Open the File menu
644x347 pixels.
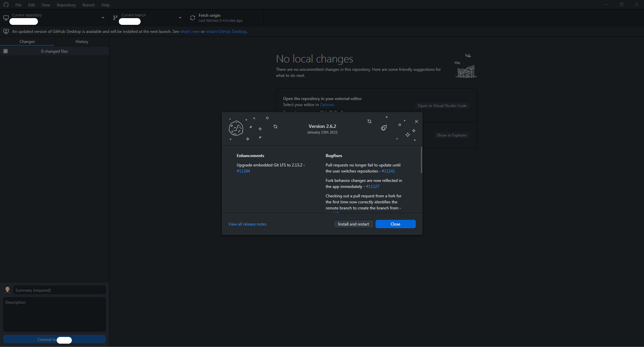coord(18,5)
